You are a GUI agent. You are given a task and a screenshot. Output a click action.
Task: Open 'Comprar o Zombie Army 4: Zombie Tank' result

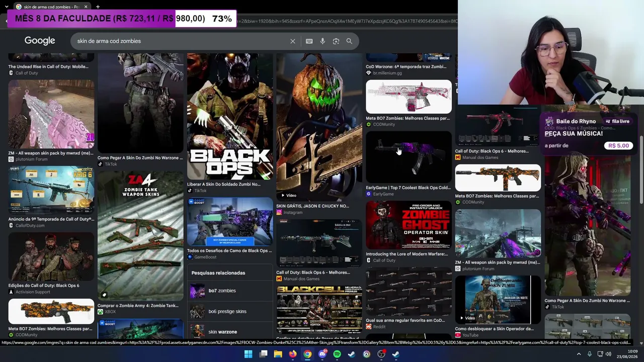[138, 305]
